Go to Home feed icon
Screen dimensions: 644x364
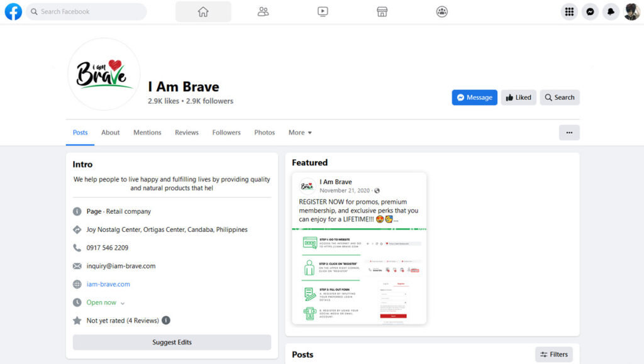pos(203,11)
